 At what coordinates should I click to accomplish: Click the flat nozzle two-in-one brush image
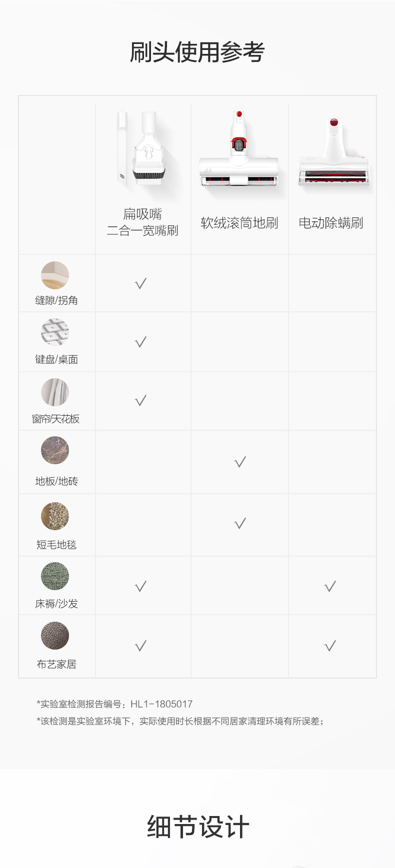coord(141,149)
